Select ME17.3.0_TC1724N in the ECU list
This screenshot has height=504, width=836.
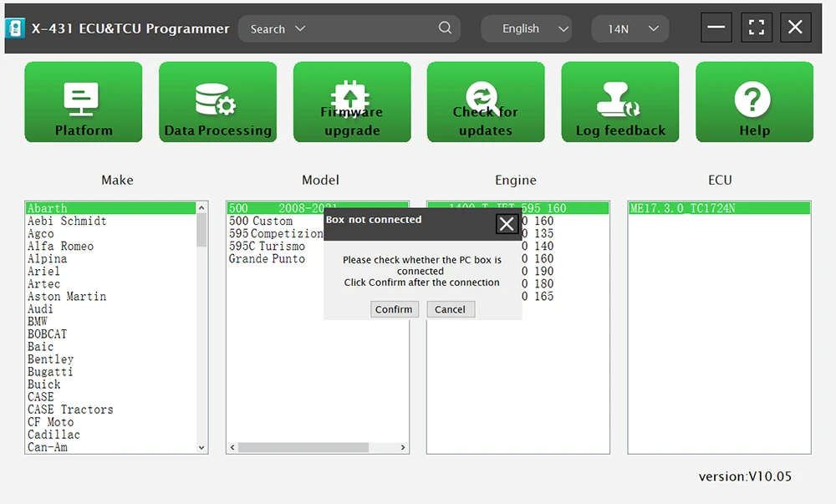[682, 208]
